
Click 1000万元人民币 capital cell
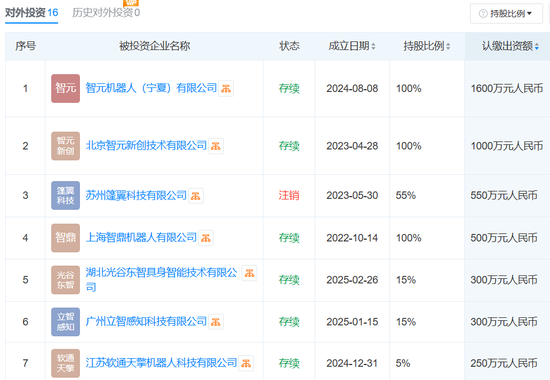click(507, 146)
